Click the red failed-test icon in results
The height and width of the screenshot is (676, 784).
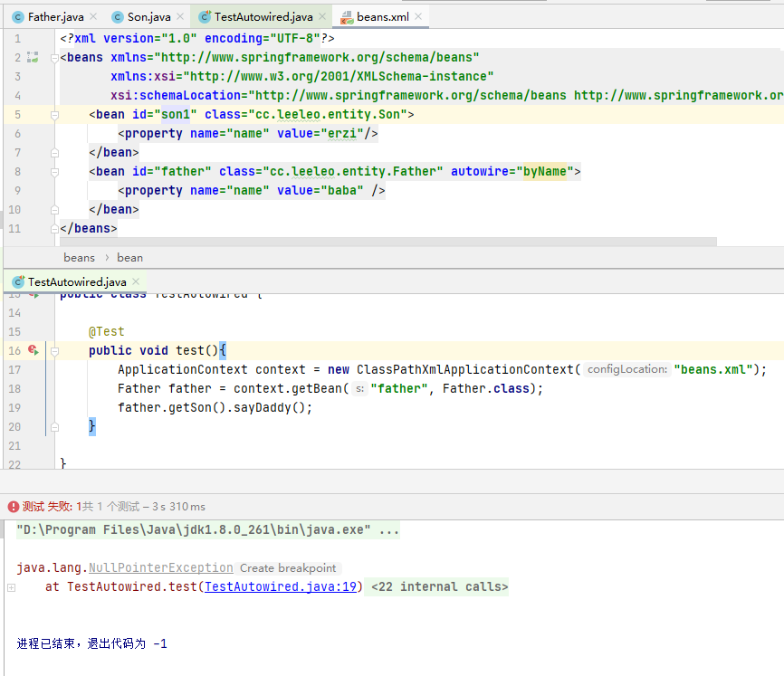tap(13, 507)
